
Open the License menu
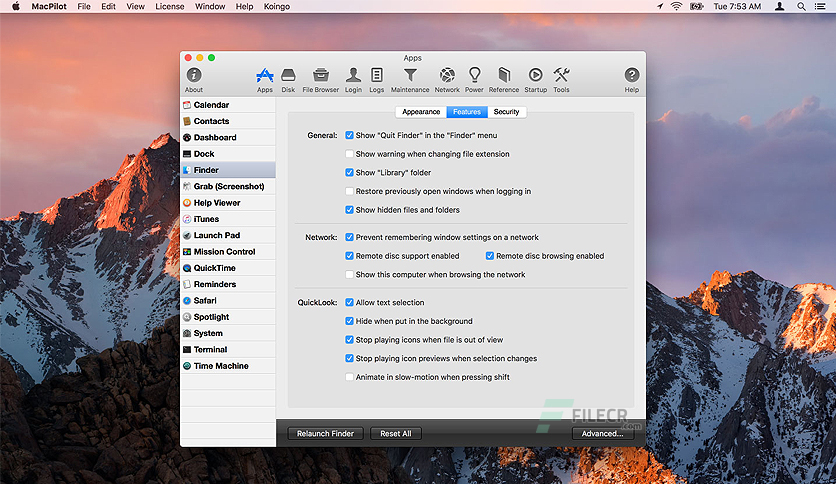point(170,6)
